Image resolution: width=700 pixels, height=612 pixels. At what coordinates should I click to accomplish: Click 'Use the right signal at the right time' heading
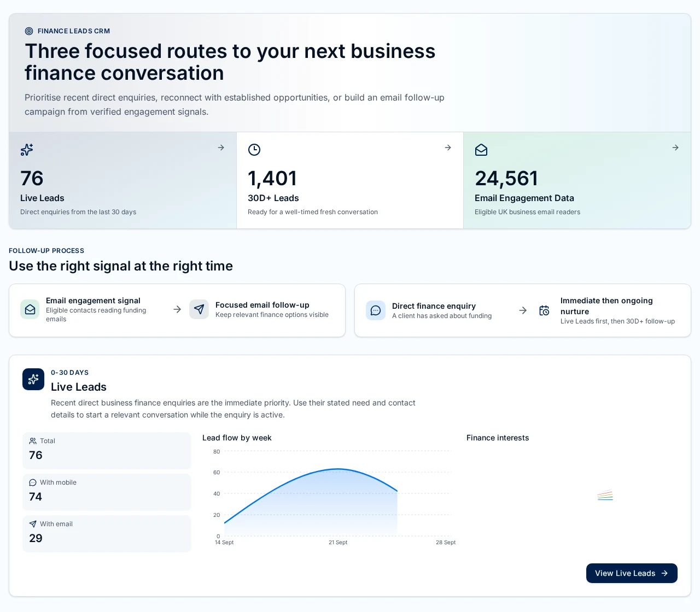(x=121, y=266)
